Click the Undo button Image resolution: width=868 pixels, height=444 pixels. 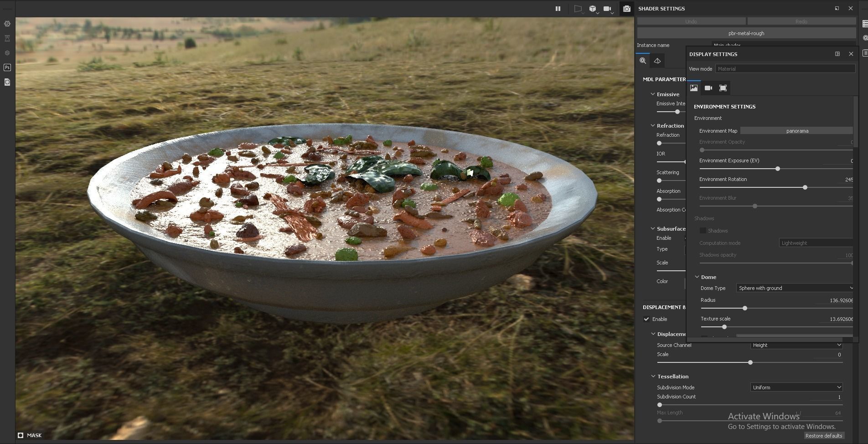pos(691,21)
